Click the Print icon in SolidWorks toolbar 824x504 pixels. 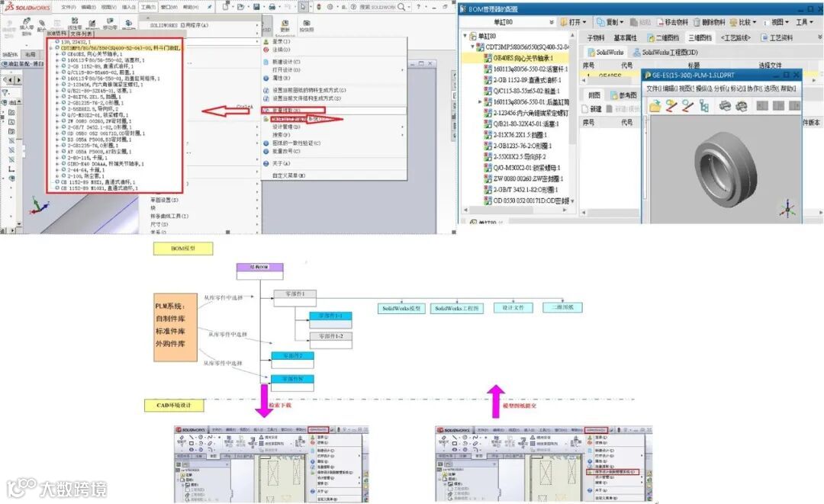coord(272,7)
